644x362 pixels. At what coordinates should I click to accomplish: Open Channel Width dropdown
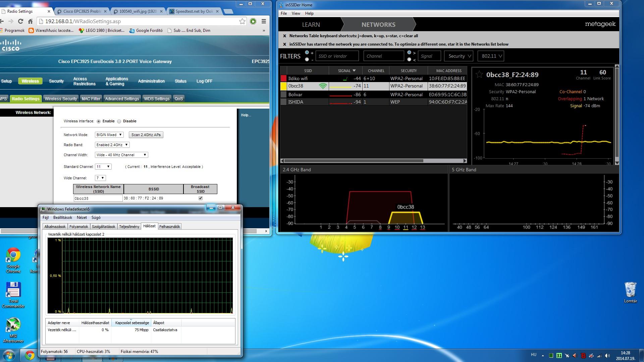click(121, 155)
